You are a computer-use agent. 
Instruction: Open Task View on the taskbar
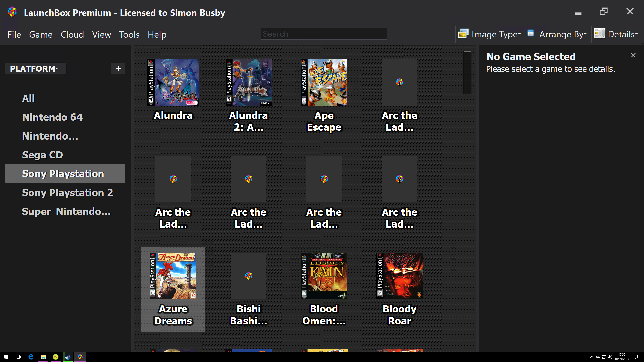18,357
